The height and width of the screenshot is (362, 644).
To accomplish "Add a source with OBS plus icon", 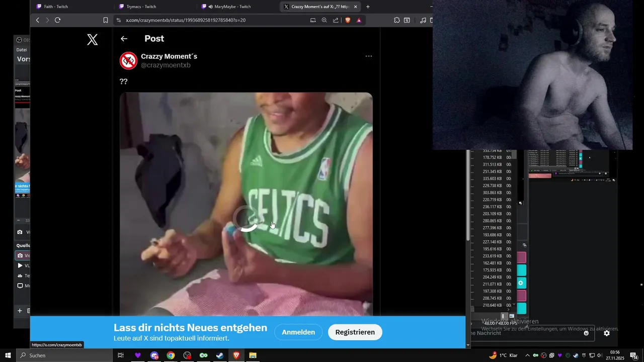I will pos(20,311).
